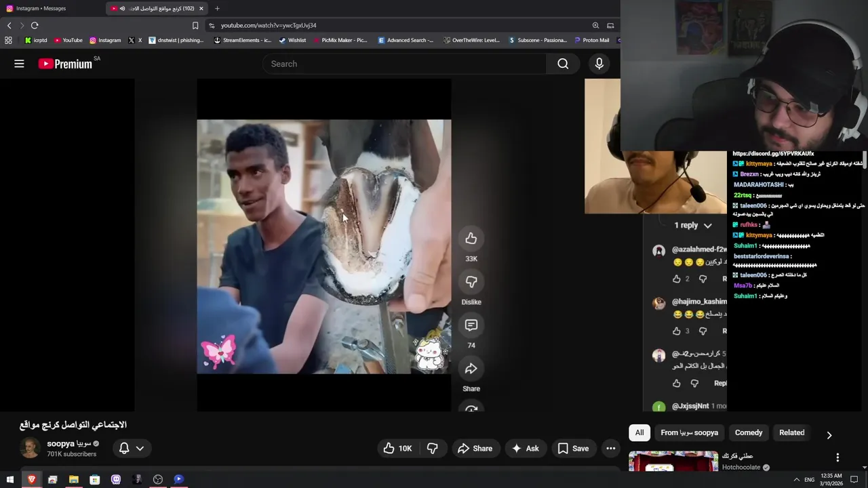Share the embedded short via arrow icon
868x488 pixels.
(x=471, y=369)
